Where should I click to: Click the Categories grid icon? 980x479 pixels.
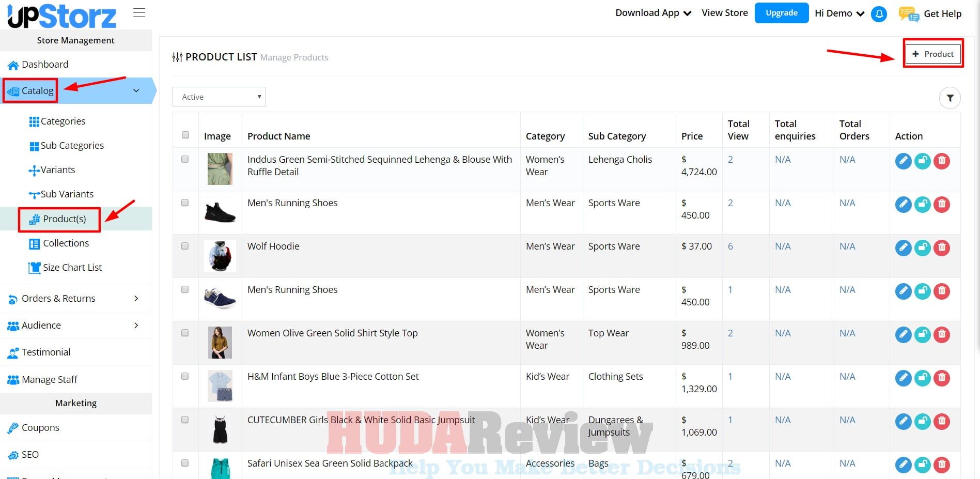[34, 121]
